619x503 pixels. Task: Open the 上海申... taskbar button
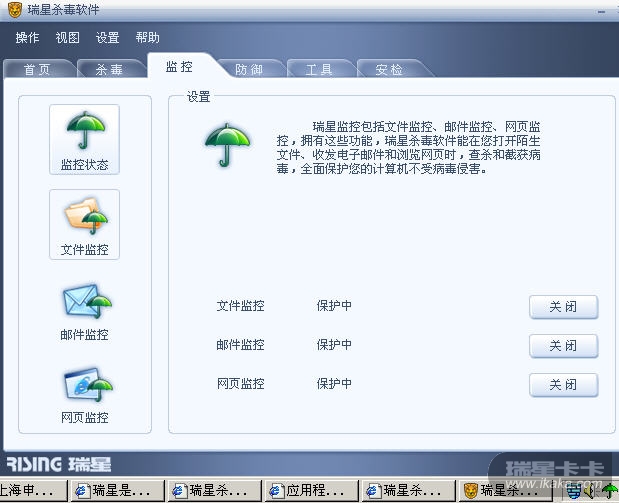point(33,491)
